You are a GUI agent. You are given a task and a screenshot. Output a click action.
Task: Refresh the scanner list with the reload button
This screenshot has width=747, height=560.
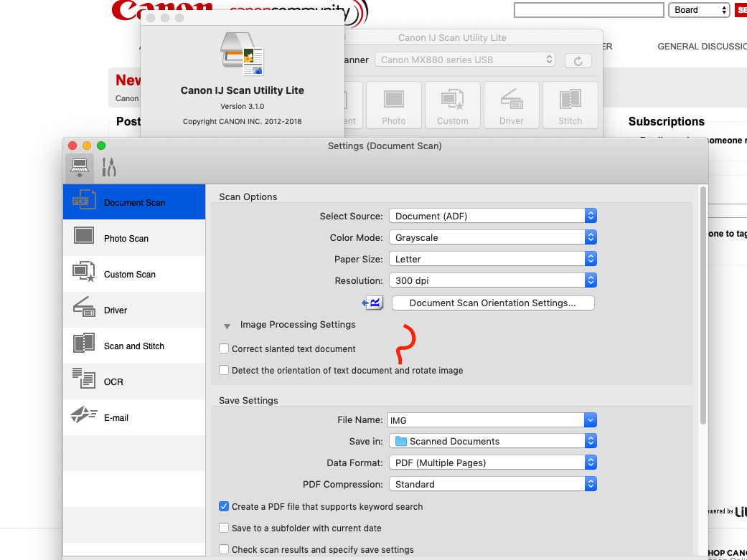pos(578,61)
